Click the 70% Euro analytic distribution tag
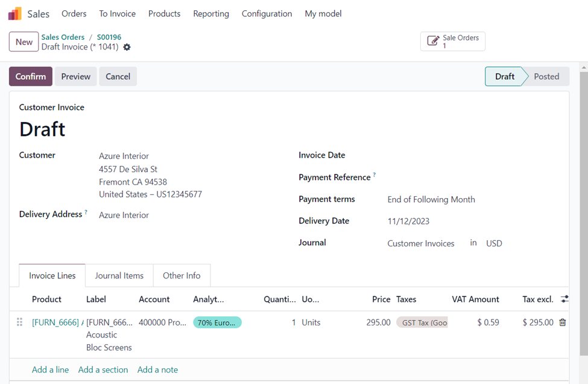The width and height of the screenshot is (588, 384). click(217, 322)
